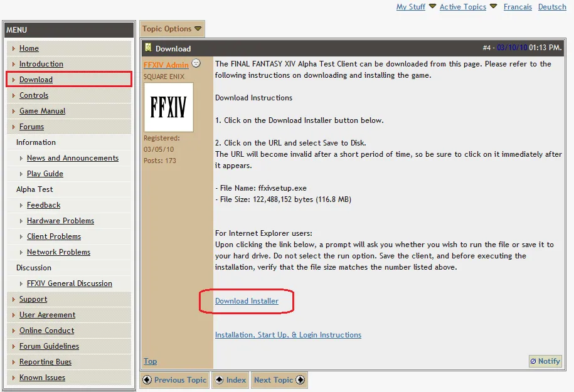Switch language to Deutsch
The width and height of the screenshot is (574, 392).
tap(552, 7)
